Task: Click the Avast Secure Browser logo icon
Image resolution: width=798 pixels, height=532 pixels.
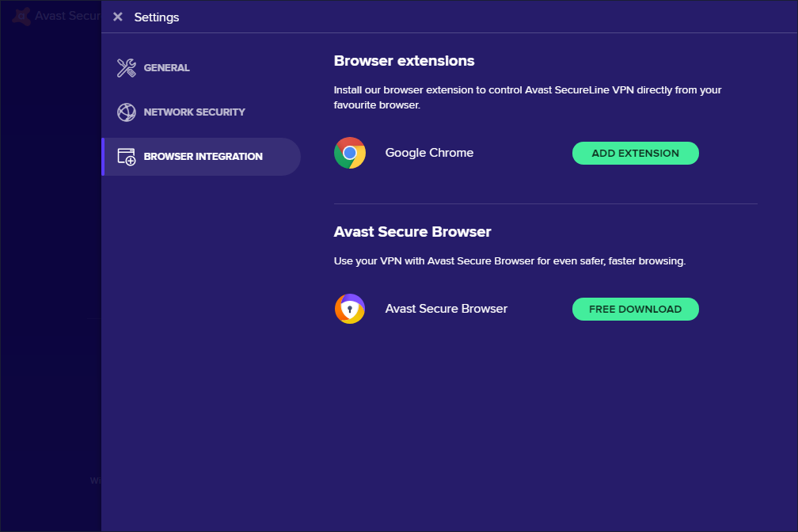Action: tap(350, 309)
